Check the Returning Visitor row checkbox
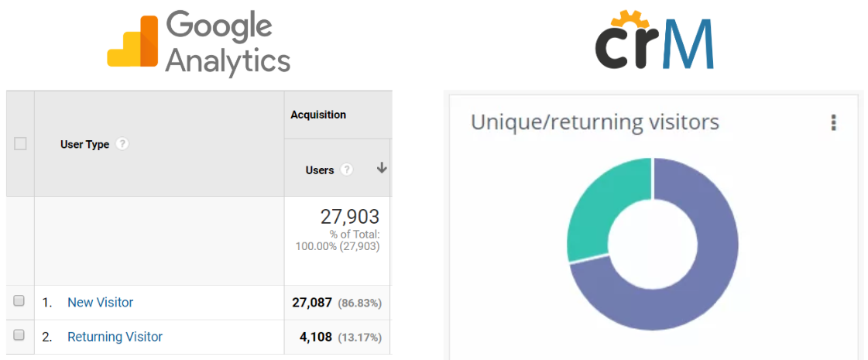The height and width of the screenshot is (360, 868). [19, 335]
